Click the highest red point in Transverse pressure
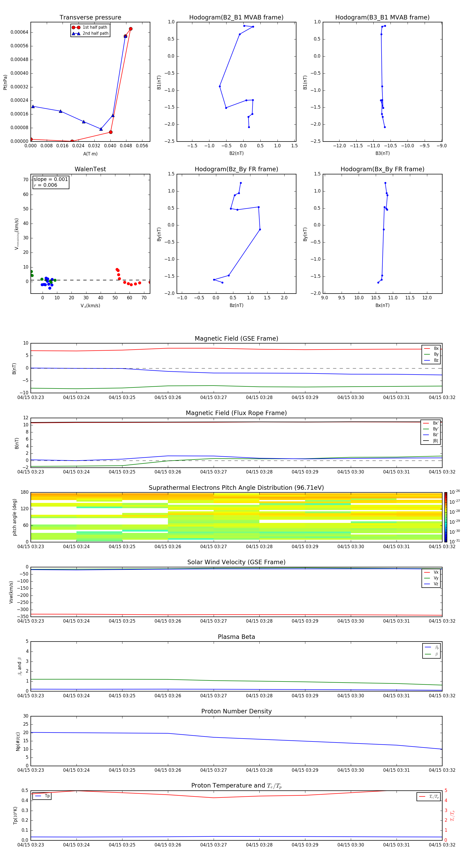473x868 pixels. point(131,29)
